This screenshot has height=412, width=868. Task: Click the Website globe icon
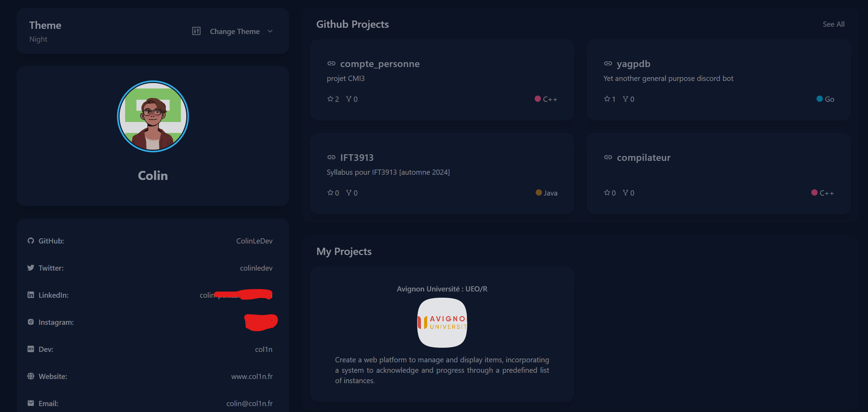(x=31, y=376)
